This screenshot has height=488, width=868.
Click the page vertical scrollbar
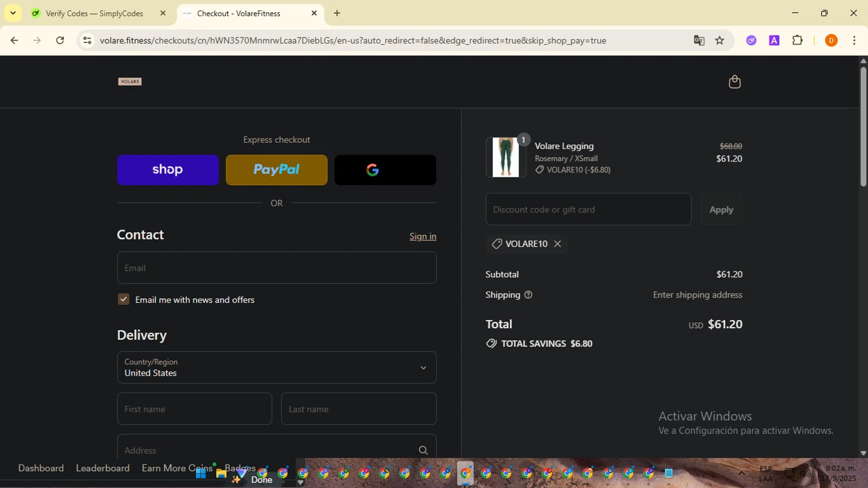point(863,127)
